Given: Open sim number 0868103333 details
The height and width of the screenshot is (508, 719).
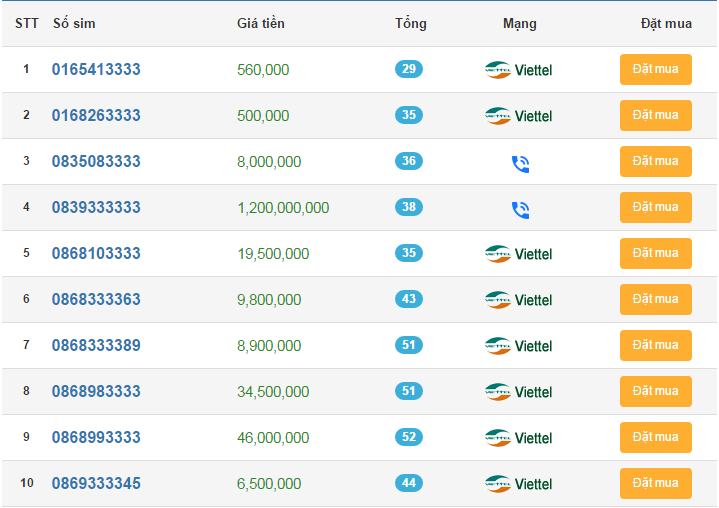Looking at the screenshot, I should pos(96,254).
